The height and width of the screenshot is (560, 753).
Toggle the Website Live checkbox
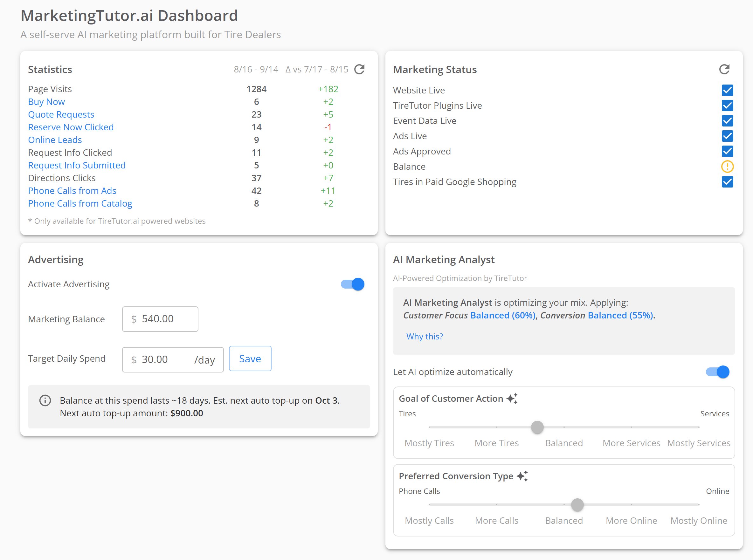pyautogui.click(x=727, y=90)
